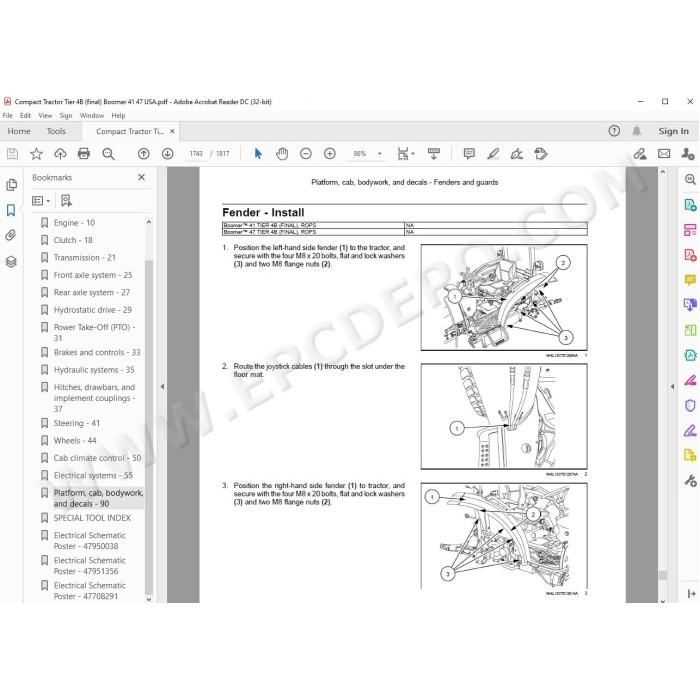Open Layers panel icon
This screenshot has width=700, height=700.
[11, 262]
